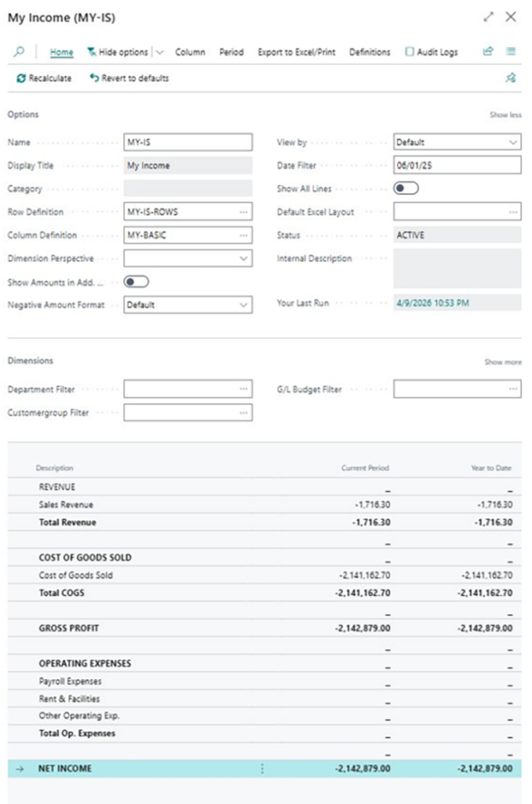Image resolution: width=532 pixels, height=804 pixels.
Task: Click the Hide options filter icon
Action: [91, 52]
